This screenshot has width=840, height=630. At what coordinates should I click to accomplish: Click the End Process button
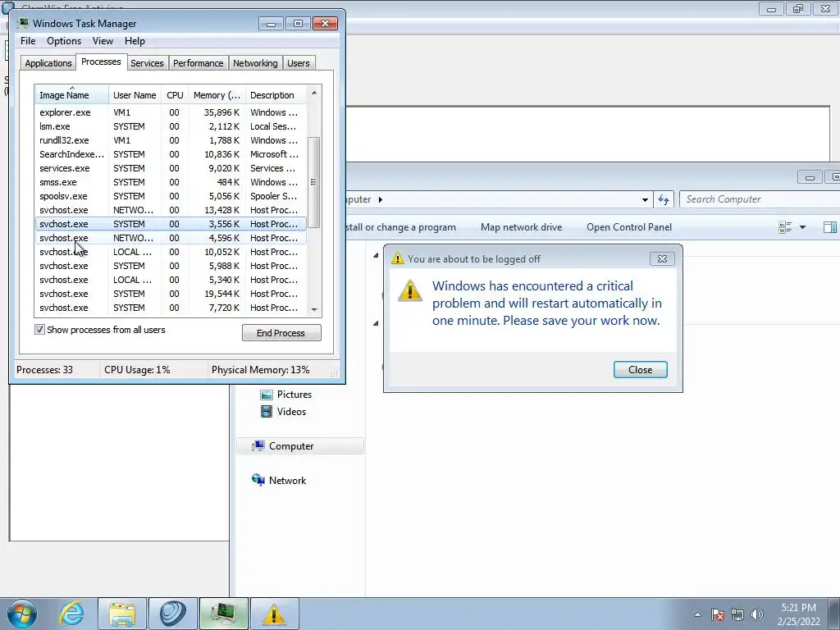pyautogui.click(x=281, y=333)
